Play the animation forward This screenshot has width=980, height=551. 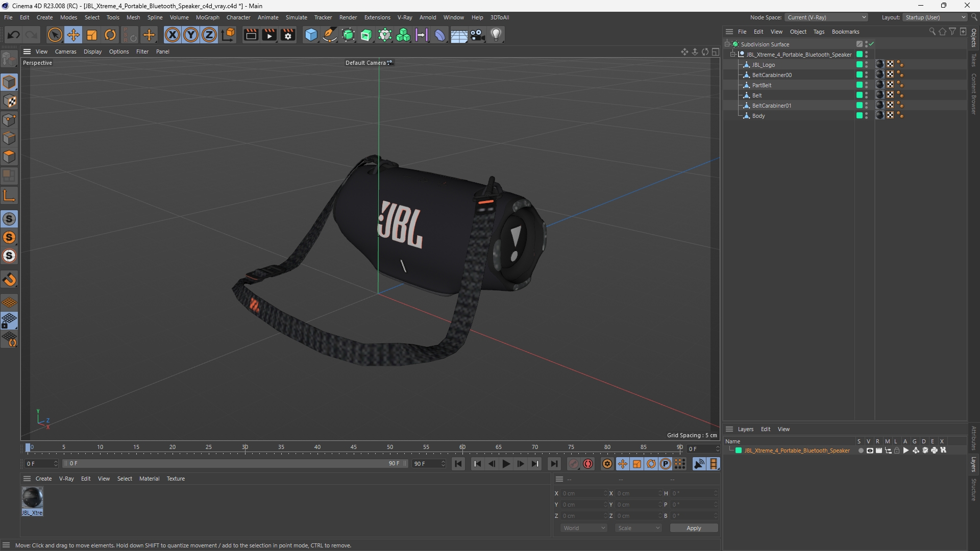[x=506, y=464]
